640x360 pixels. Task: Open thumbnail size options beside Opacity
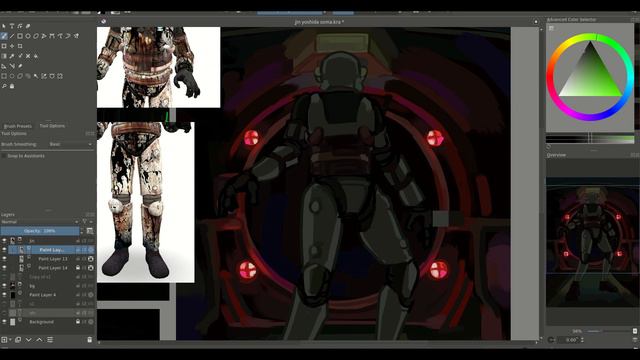(x=90, y=231)
